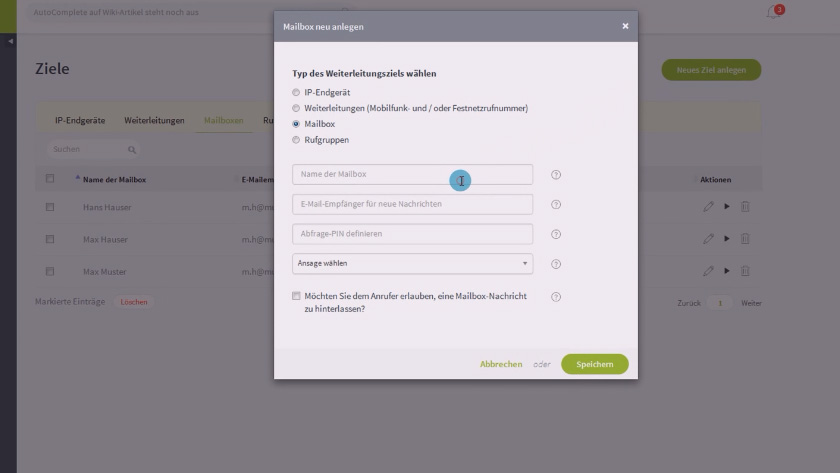Play the Max Hauser mailbox announcement

(x=727, y=238)
